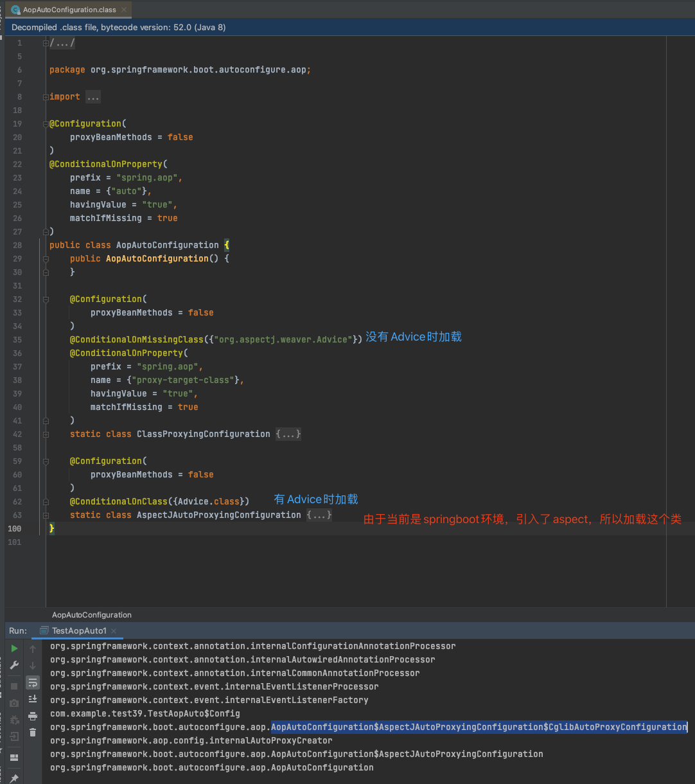Toggle soft-wrap in console toolbar
This screenshot has width=695, height=784.
[x=33, y=682]
